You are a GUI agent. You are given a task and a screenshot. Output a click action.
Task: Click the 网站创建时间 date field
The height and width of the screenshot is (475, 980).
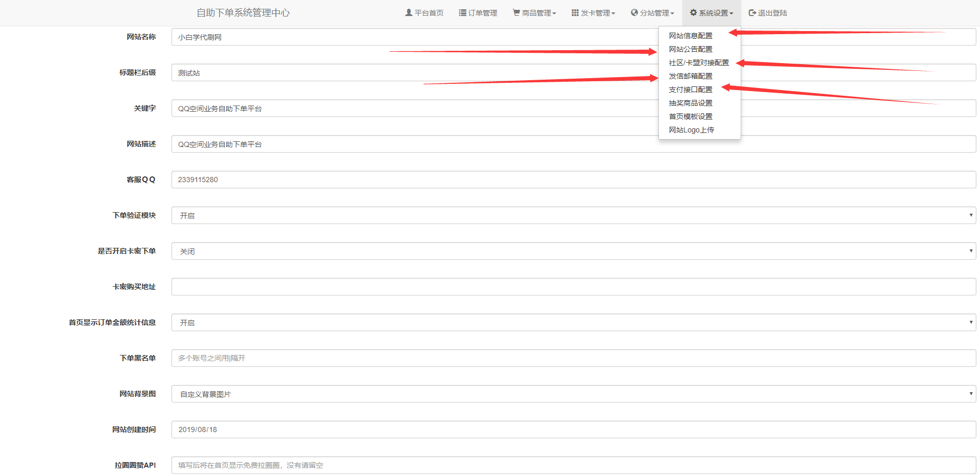pyautogui.click(x=574, y=429)
